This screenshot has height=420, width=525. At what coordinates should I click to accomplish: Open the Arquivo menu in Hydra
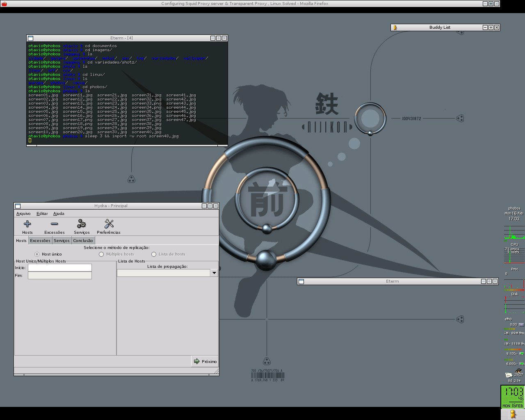[23, 214]
